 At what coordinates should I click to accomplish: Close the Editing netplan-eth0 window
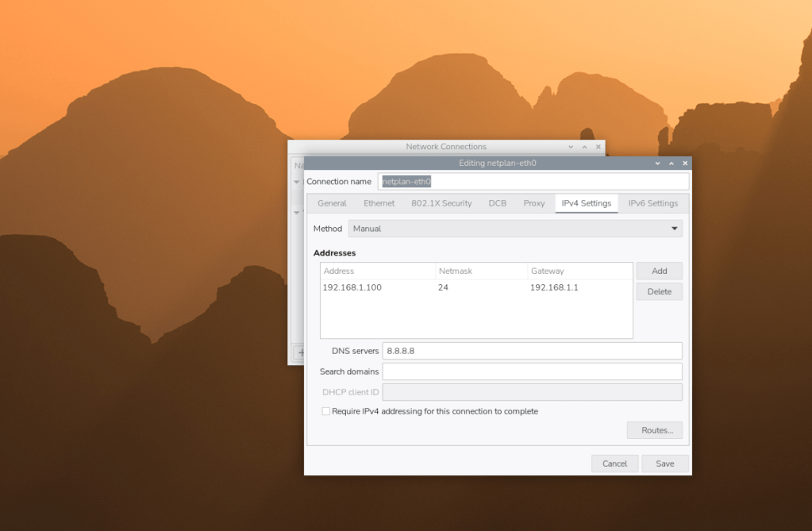685,164
